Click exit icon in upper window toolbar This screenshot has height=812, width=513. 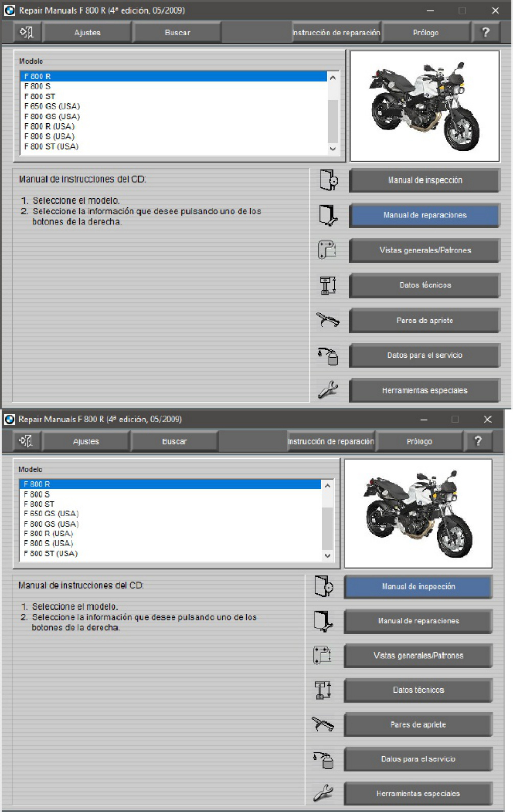pos(26,33)
